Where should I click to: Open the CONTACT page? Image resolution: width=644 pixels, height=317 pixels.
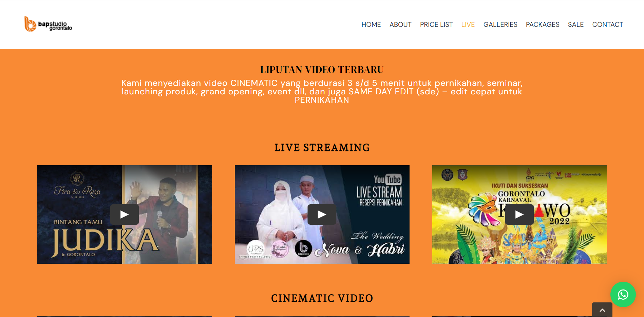(607, 24)
